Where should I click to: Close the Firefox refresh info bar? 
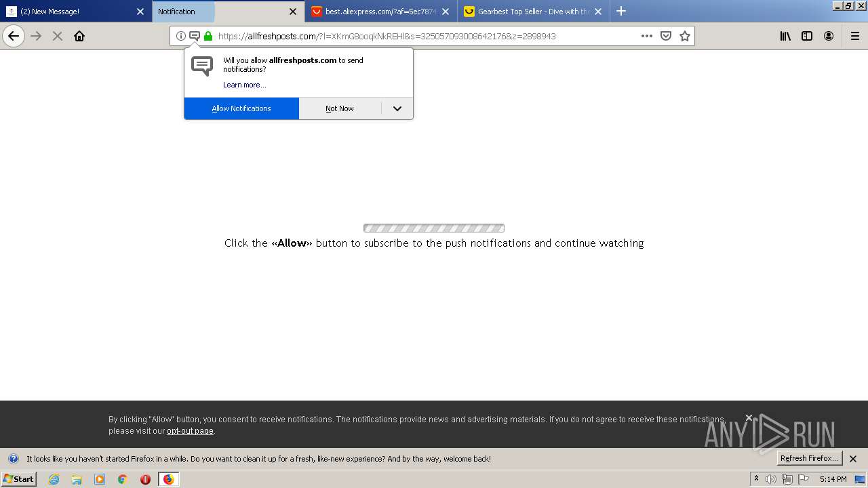[853, 459]
